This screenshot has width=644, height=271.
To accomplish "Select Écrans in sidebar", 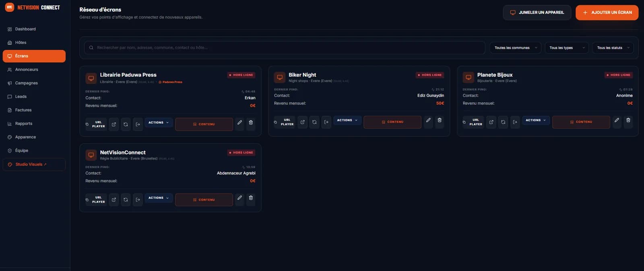I will (x=34, y=56).
